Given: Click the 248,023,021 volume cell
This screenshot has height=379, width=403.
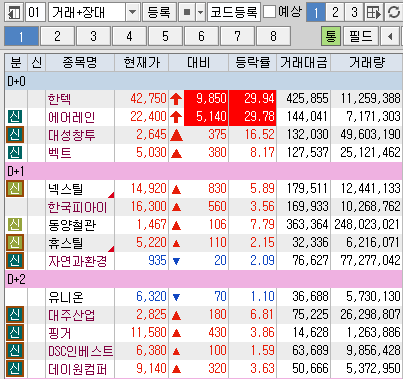Looking at the screenshot, I should (x=367, y=225).
